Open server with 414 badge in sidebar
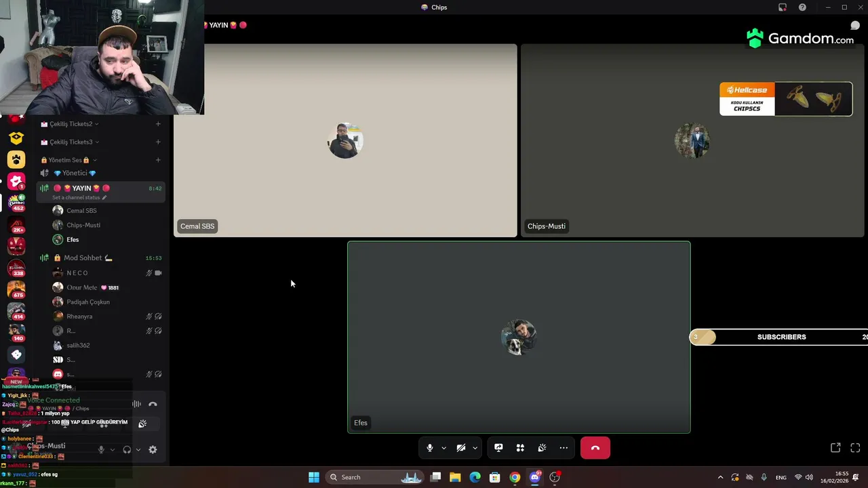This screenshot has height=488, width=868. pyautogui.click(x=16, y=311)
